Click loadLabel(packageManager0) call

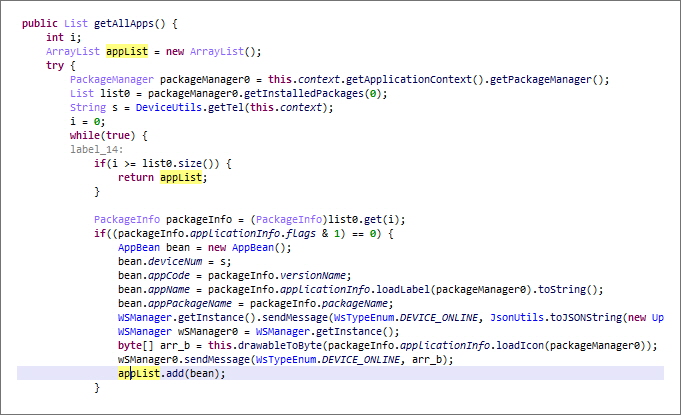point(454,289)
